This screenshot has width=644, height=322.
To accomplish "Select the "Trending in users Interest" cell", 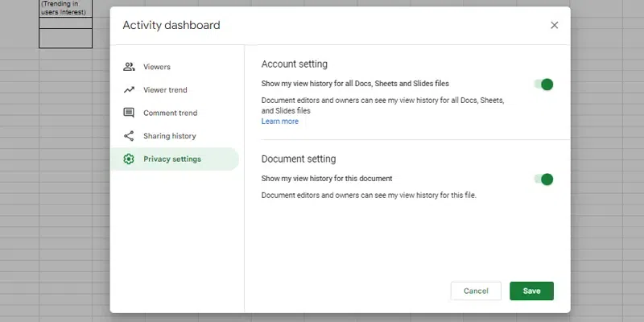I will pos(65,8).
